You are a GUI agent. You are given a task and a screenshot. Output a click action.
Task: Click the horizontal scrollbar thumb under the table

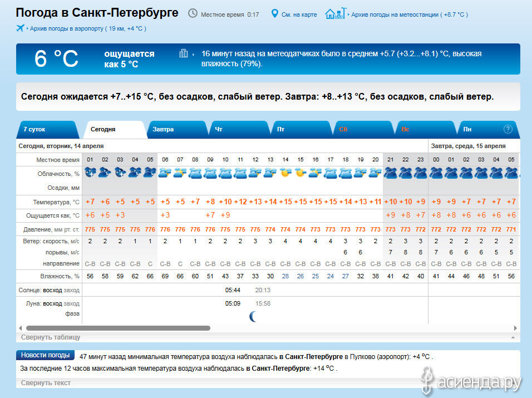coord(118,328)
